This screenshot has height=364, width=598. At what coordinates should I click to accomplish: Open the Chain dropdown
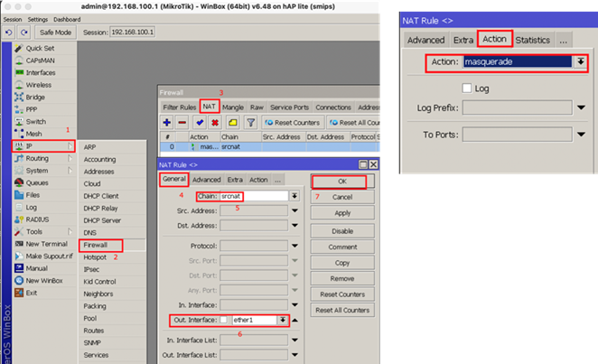click(294, 196)
